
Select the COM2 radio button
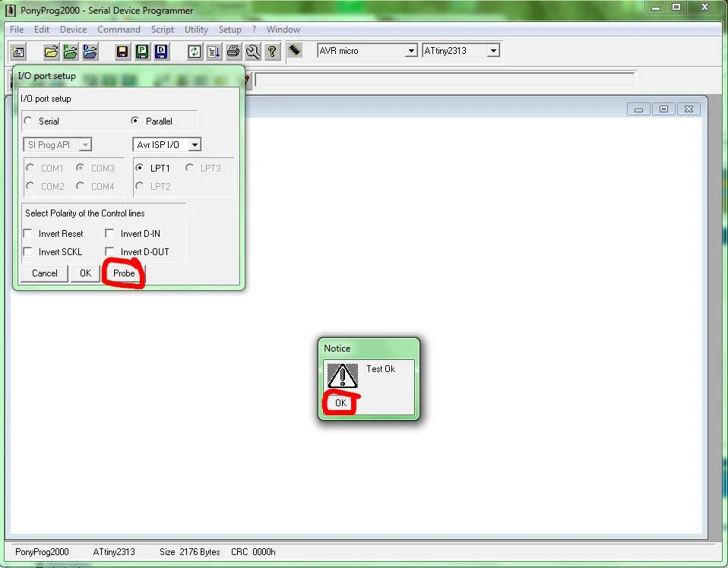[30, 186]
